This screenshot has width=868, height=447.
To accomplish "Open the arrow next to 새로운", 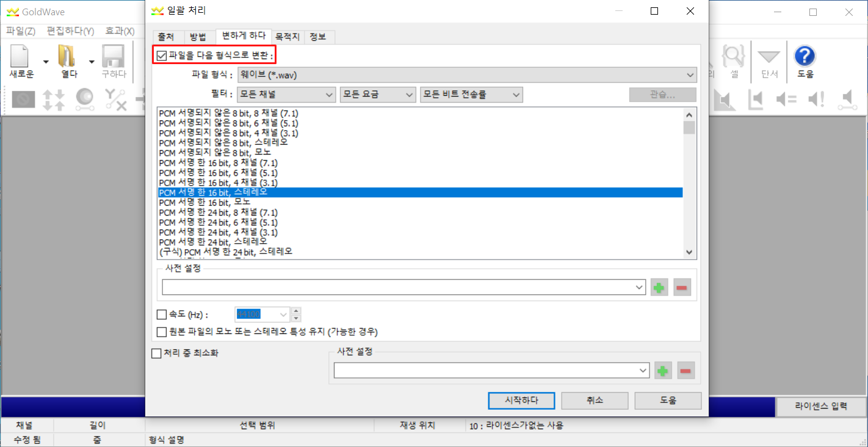I will pyautogui.click(x=46, y=61).
